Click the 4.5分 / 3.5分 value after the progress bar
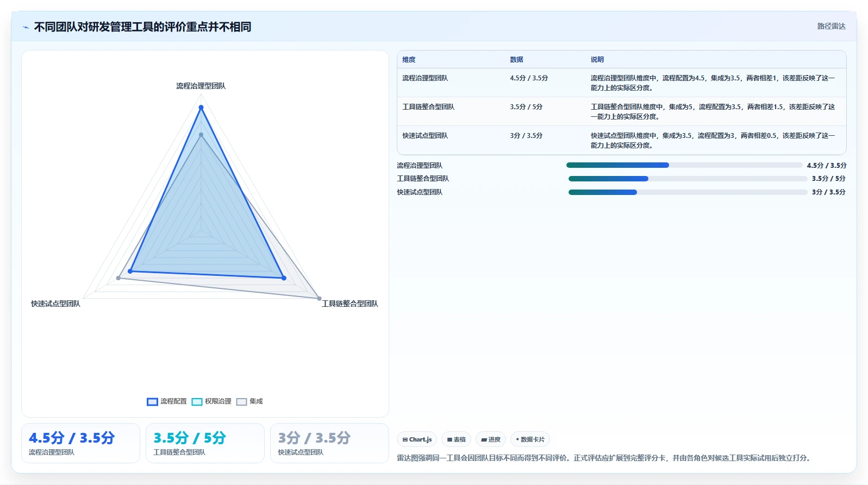868x485 pixels. coord(826,166)
